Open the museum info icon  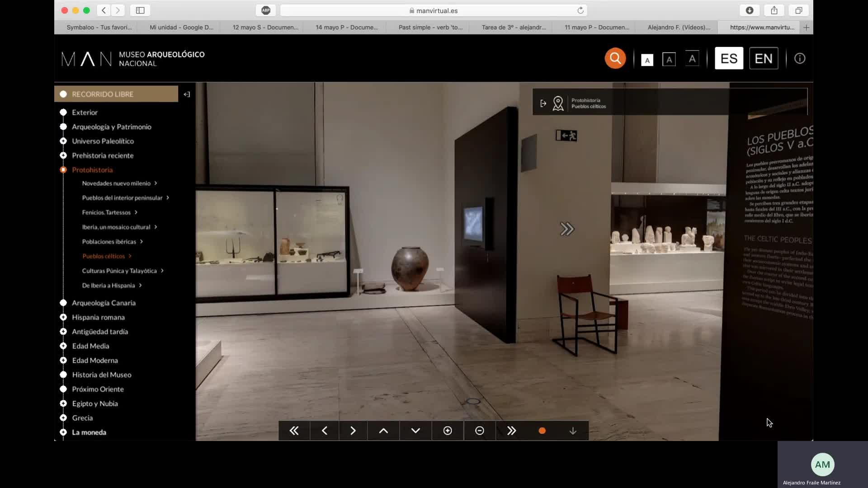coord(799,58)
